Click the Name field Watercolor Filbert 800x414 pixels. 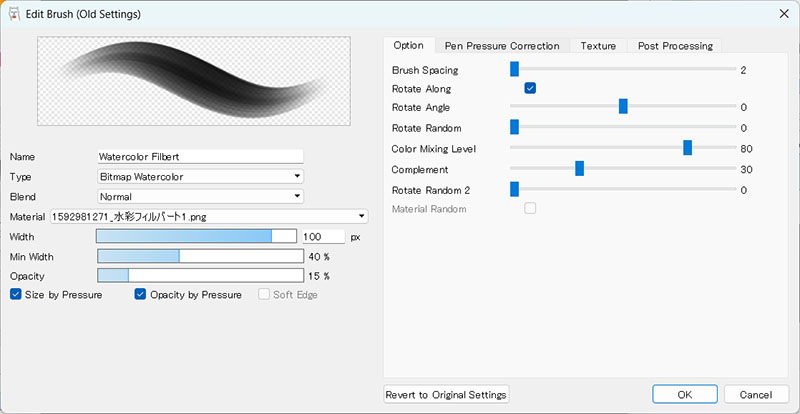[201, 156]
